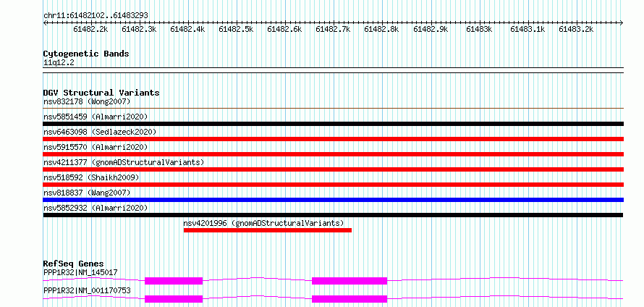This screenshot has width=644, height=307.
Task: Open the nsv5852932 (Almarri2020) variant label
Action: pos(96,208)
